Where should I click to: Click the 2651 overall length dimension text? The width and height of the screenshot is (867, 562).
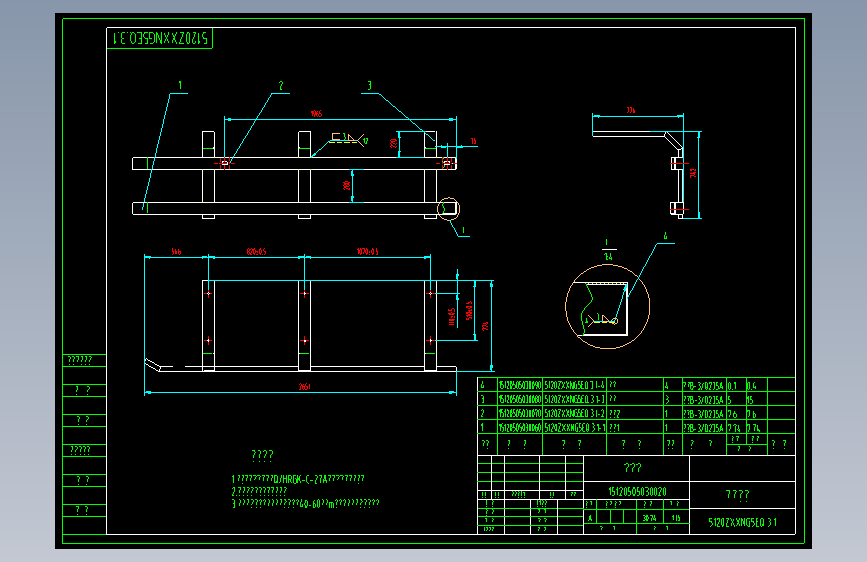click(304, 387)
